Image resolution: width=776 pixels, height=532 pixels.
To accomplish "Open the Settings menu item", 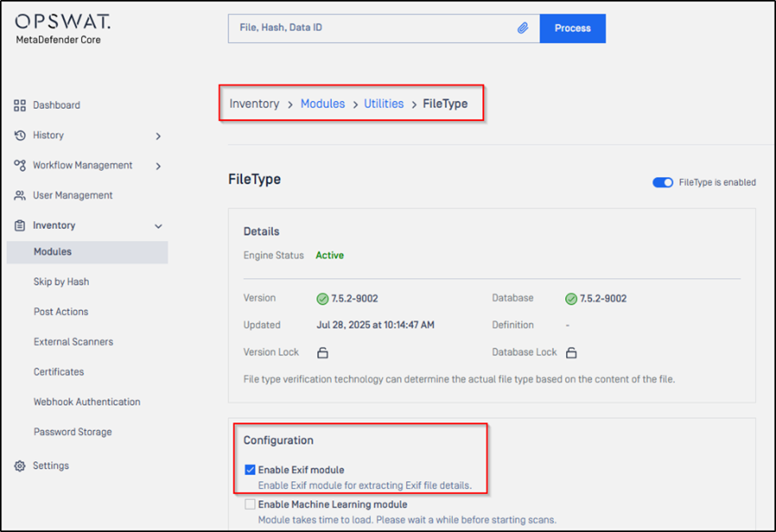I will click(x=51, y=466).
